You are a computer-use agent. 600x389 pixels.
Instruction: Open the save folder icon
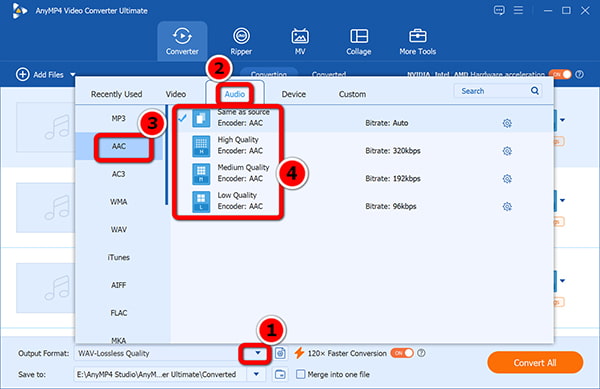(x=280, y=374)
